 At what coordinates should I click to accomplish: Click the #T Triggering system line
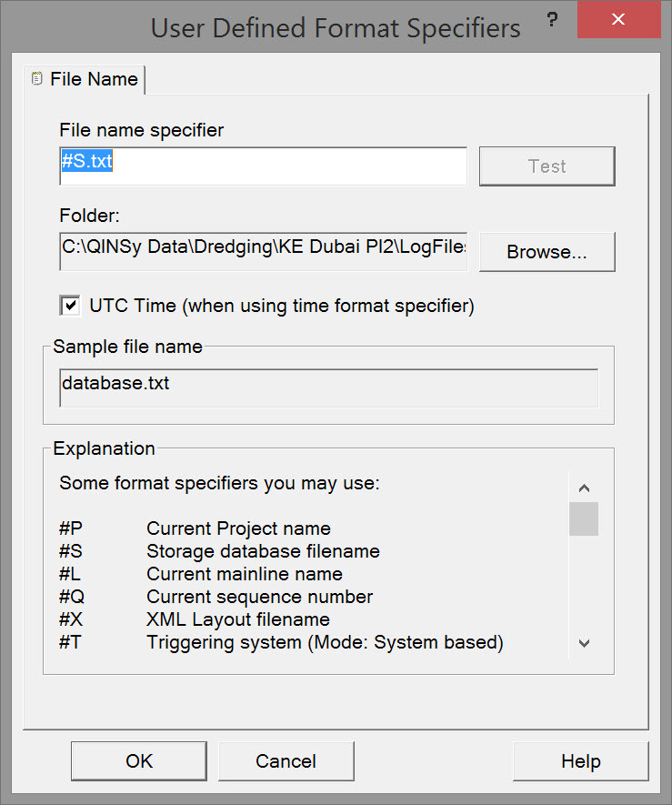(281, 643)
